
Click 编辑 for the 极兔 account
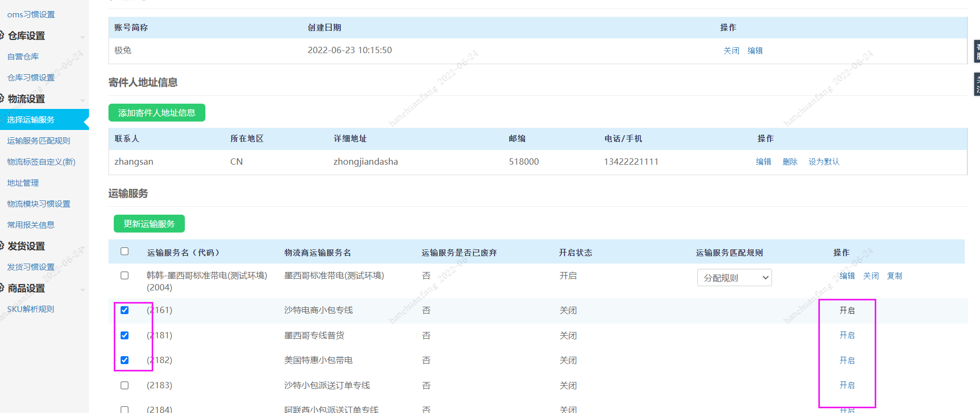755,51
